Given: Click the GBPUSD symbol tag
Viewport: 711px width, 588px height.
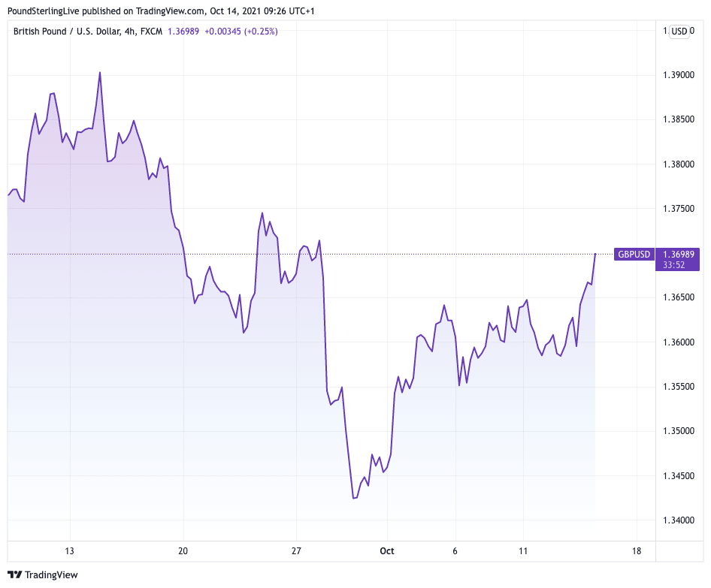Looking at the screenshot, I should pyautogui.click(x=634, y=255).
